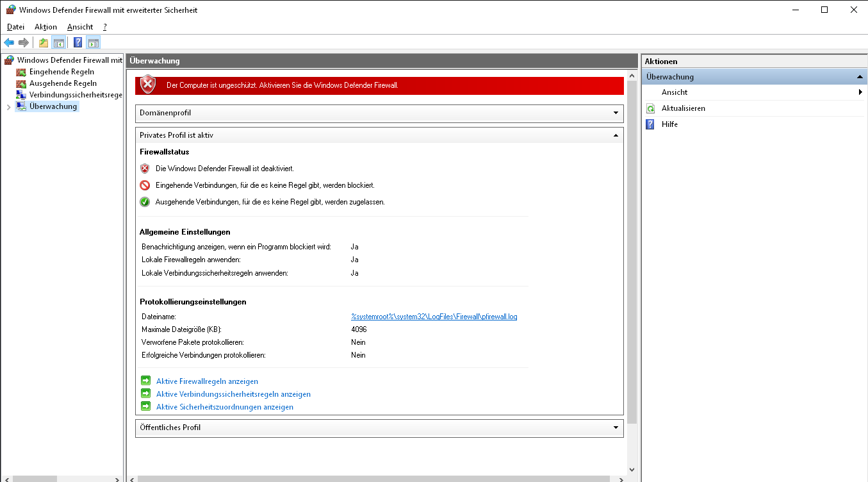
Task: Click the red blocked icon for Eingehende Verbindungen
Action: pos(145,185)
